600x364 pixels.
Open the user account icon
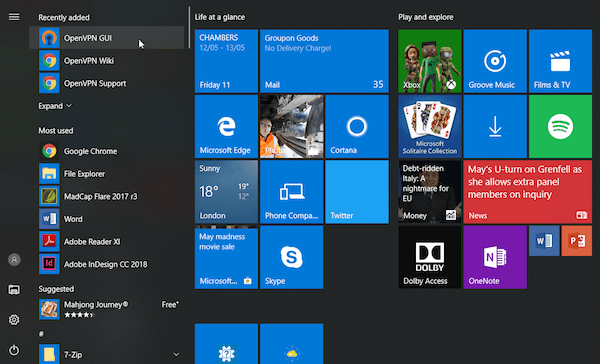click(14, 260)
